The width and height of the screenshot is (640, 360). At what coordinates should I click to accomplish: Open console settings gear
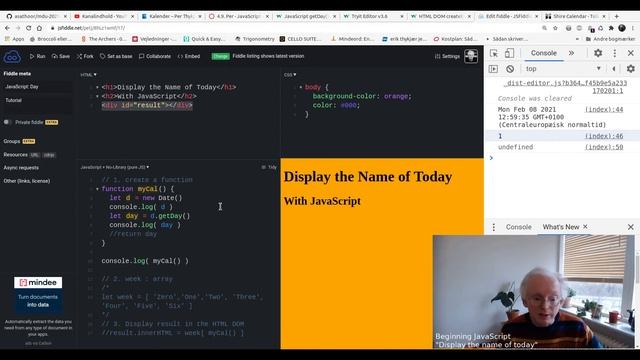(x=631, y=69)
